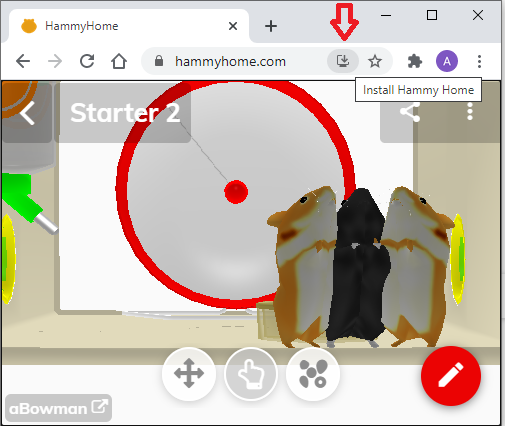This screenshot has height=426, width=505.
Task: Open the cage options vertical dots menu
Action: coord(470,112)
